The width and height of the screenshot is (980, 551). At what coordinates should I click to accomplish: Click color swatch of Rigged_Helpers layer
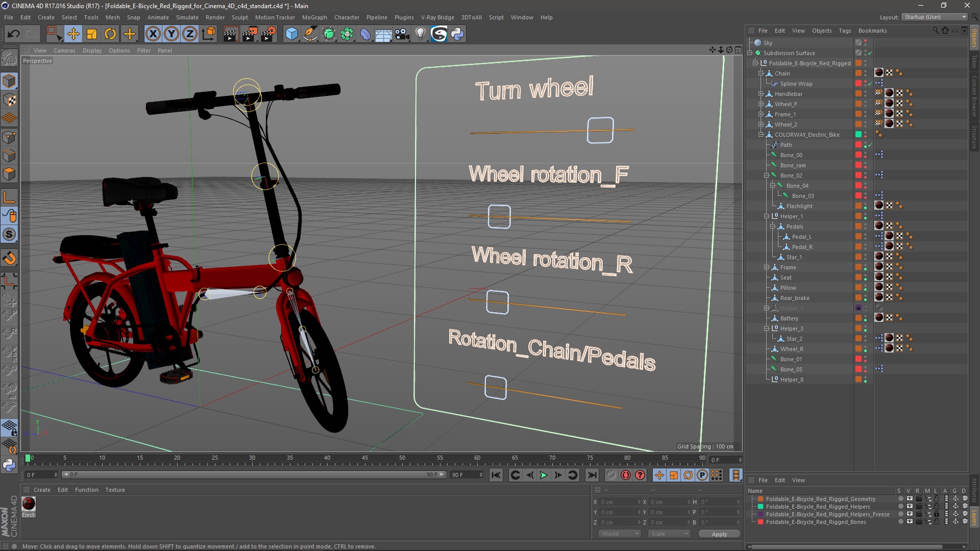[761, 507]
